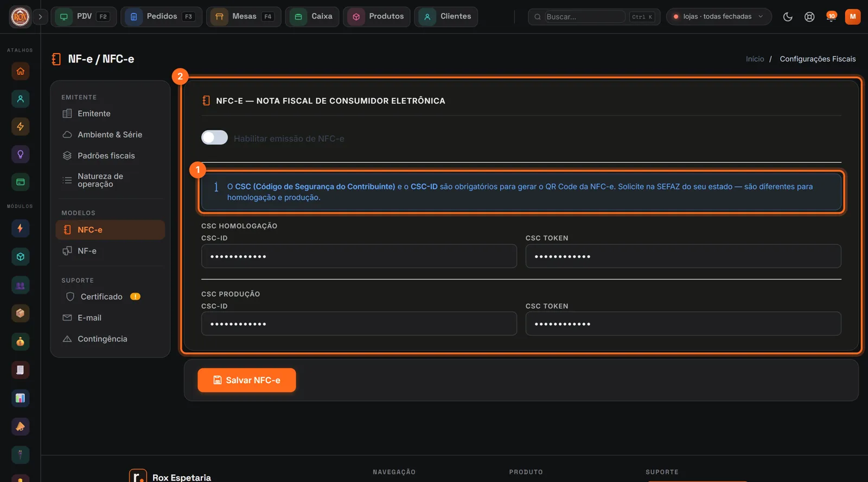Open the bar chart module icon
The width and height of the screenshot is (868, 482).
click(21, 398)
